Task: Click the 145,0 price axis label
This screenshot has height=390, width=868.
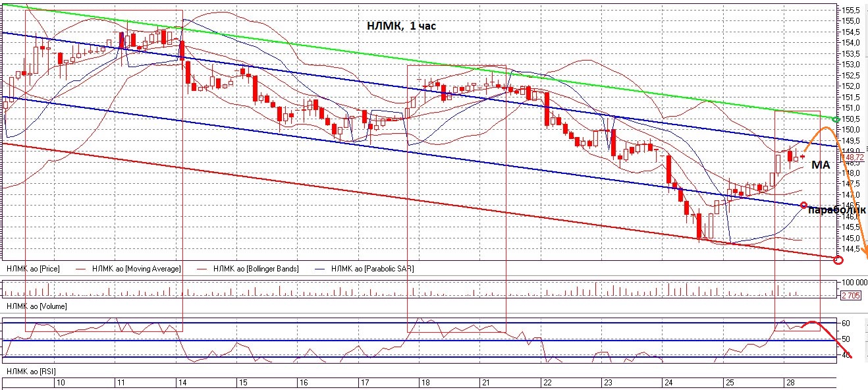Action: tap(852, 238)
